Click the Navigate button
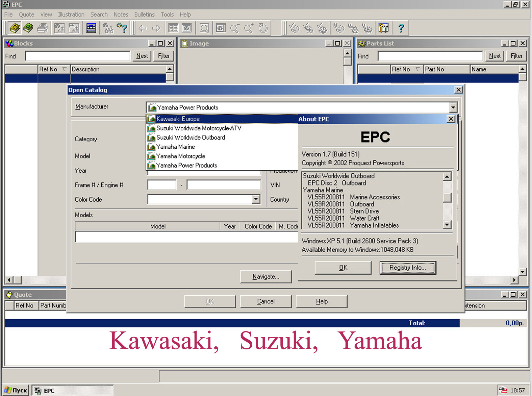This screenshot has height=396, width=532. pyautogui.click(x=265, y=277)
